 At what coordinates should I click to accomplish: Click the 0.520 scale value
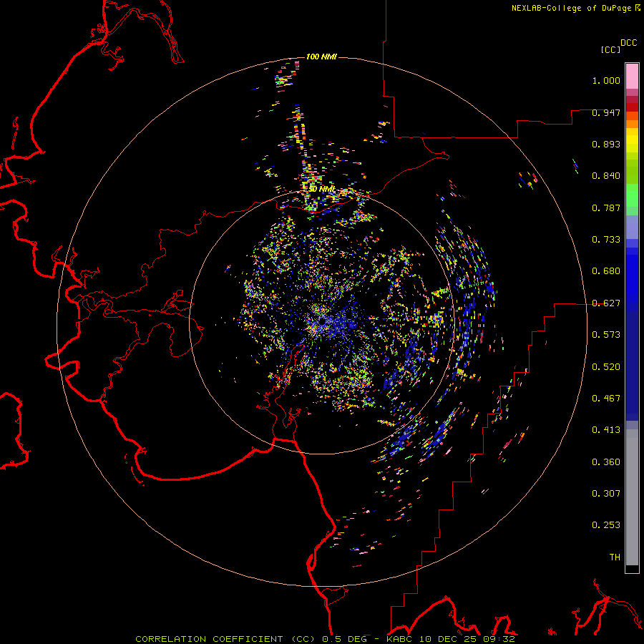coord(606,367)
